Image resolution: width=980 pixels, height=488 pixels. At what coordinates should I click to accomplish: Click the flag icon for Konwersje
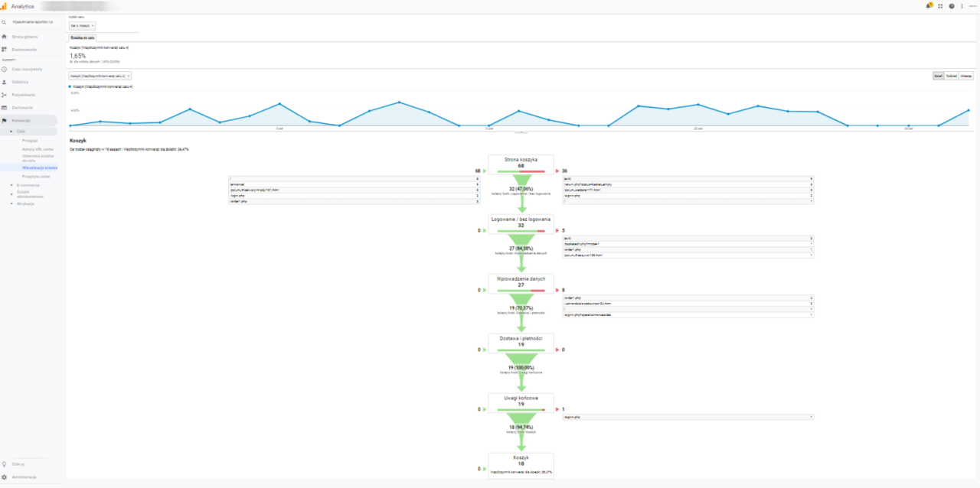5,121
